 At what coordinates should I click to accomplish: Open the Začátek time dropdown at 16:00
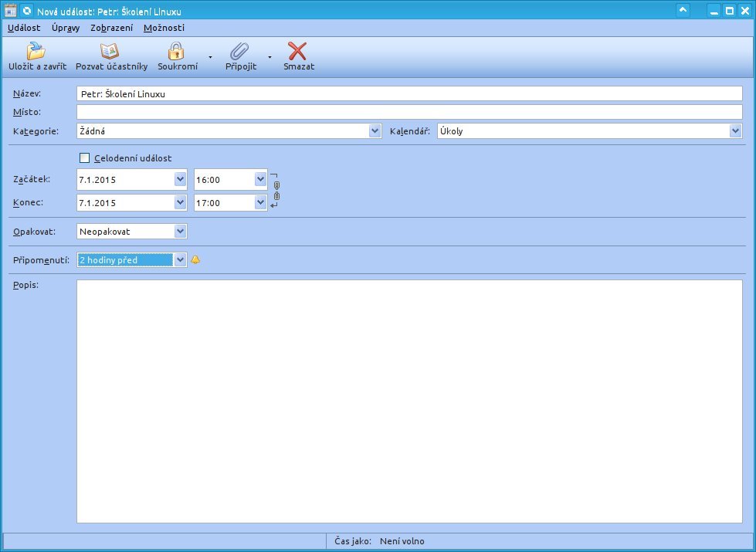tap(260, 179)
